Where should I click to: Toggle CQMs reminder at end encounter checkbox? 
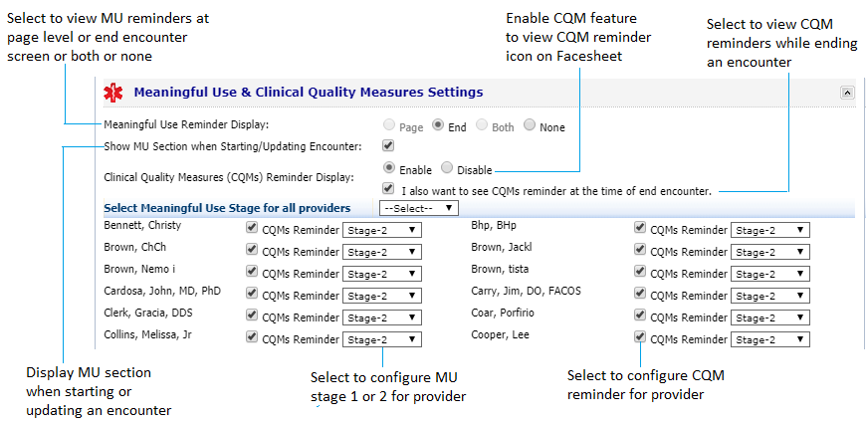[x=388, y=189]
